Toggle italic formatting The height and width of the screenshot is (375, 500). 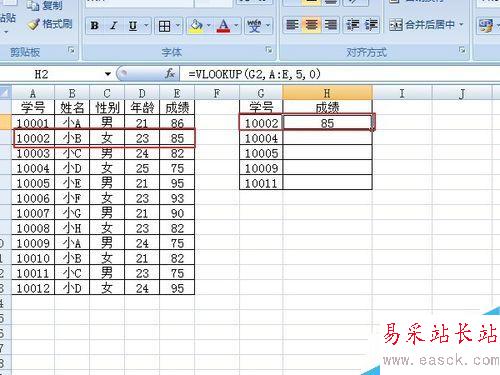click(x=114, y=26)
